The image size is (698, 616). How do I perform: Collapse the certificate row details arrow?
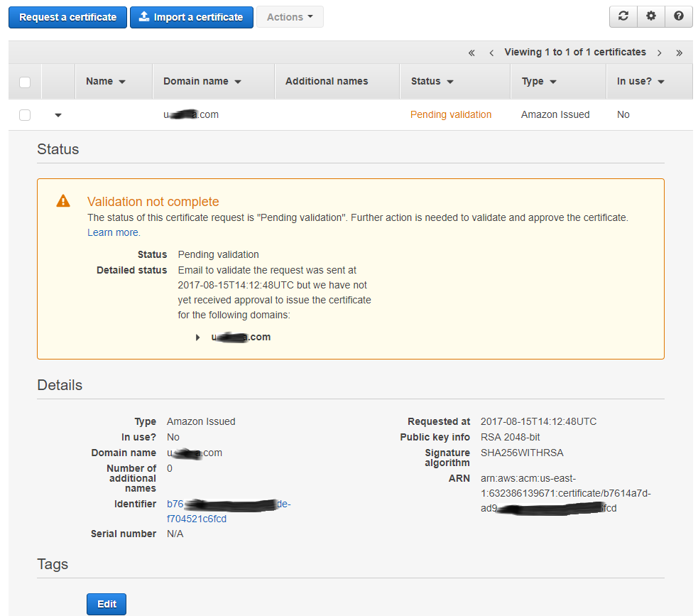(58, 115)
